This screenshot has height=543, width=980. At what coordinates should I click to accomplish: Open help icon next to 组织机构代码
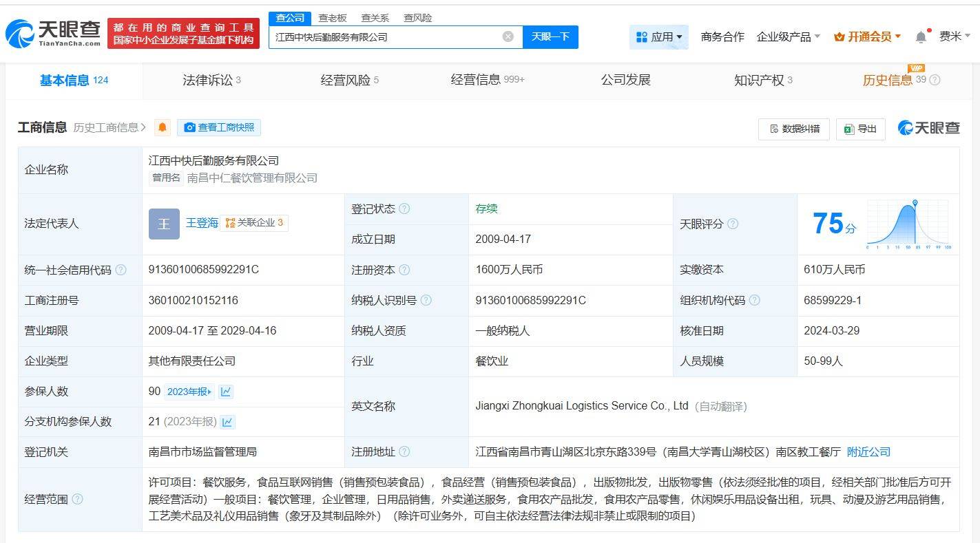(755, 300)
